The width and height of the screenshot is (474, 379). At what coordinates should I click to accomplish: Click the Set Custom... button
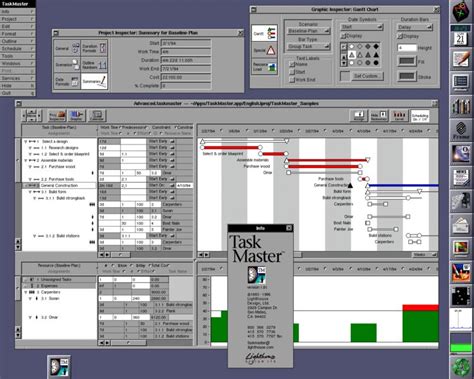point(368,76)
